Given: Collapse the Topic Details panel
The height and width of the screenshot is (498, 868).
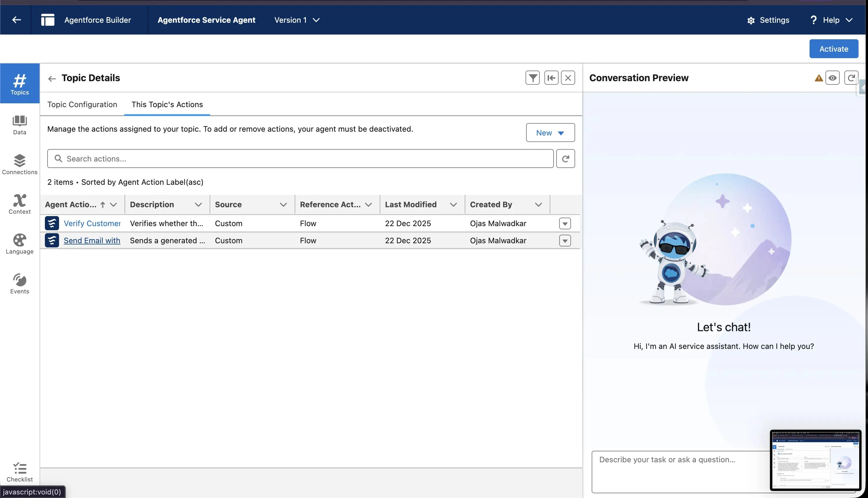Looking at the screenshot, I should click(x=551, y=78).
